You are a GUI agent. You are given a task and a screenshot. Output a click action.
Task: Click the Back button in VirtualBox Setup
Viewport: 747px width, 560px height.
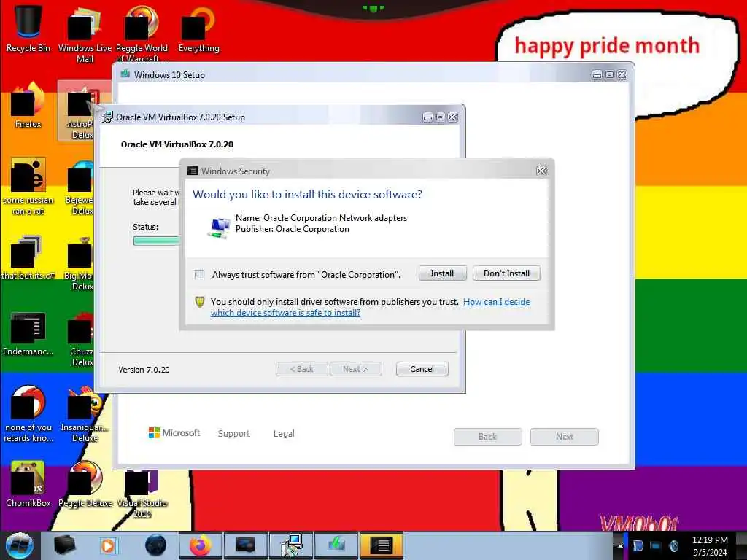click(301, 369)
